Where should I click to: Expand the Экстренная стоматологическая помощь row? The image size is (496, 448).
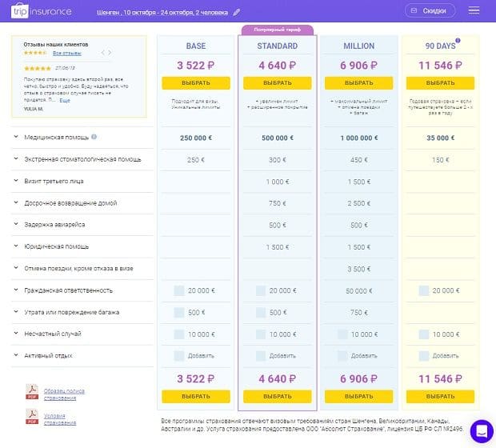pyautogui.click(x=15, y=160)
